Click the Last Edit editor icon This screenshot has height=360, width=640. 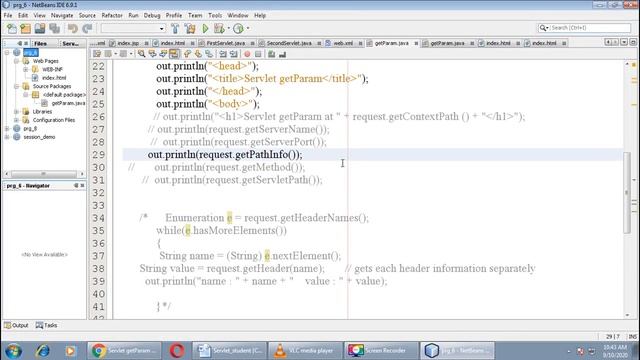tap(97, 54)
